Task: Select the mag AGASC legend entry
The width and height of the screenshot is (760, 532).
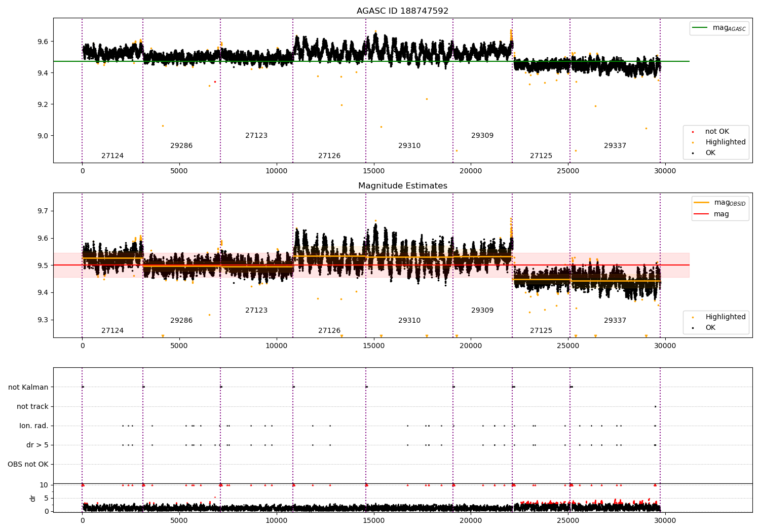Action: tap(719, 28)
